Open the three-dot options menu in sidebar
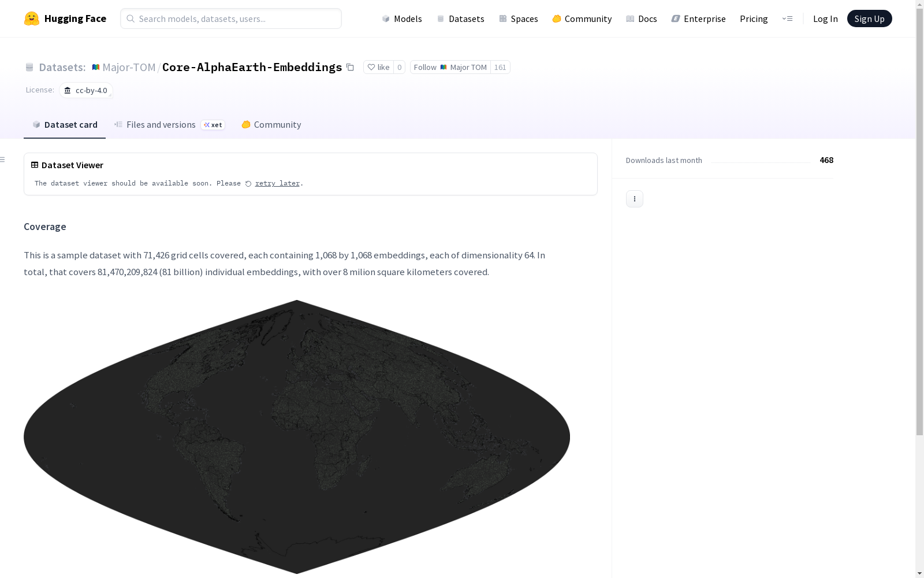This screenshot has width=924, height=578. coord(635,199)
